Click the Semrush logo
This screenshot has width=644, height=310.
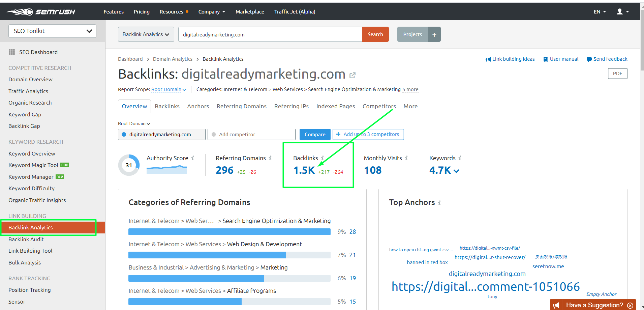pos(41,12)
